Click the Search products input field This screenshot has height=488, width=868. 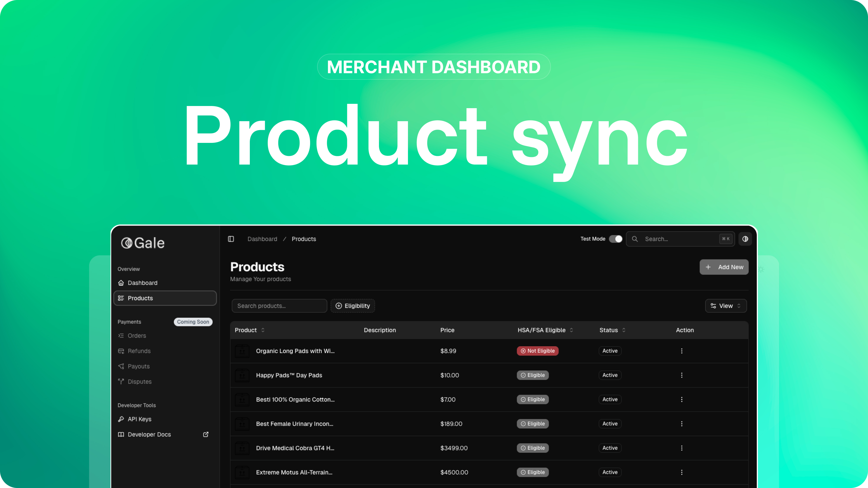pyautogui.click(x=279, y=306)
